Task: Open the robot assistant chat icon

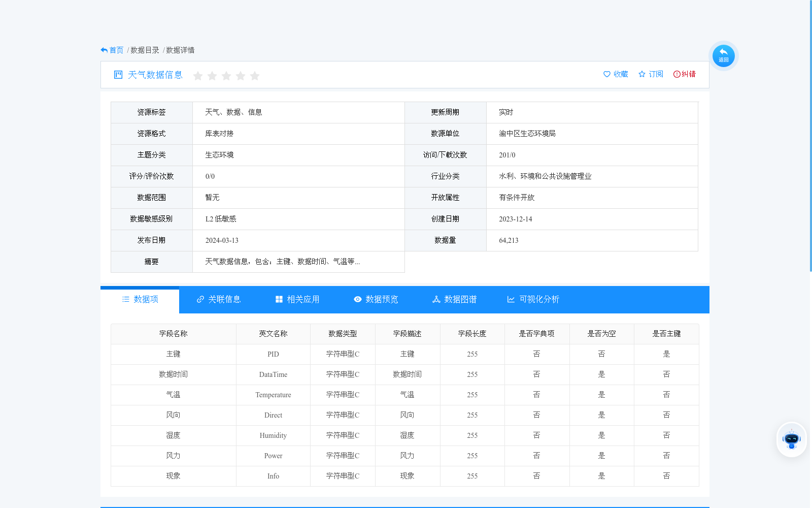Action: pos(792,439)
